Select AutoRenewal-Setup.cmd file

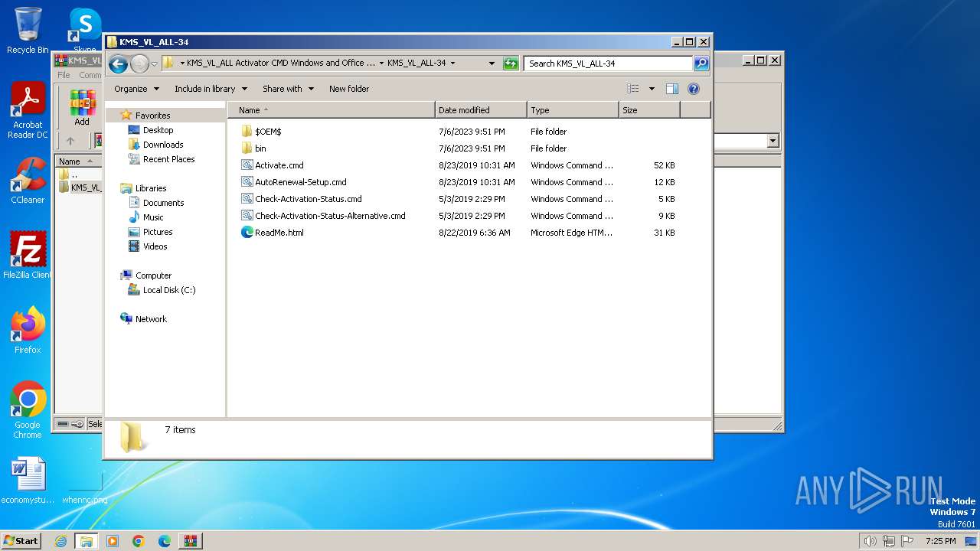(300, 182)
